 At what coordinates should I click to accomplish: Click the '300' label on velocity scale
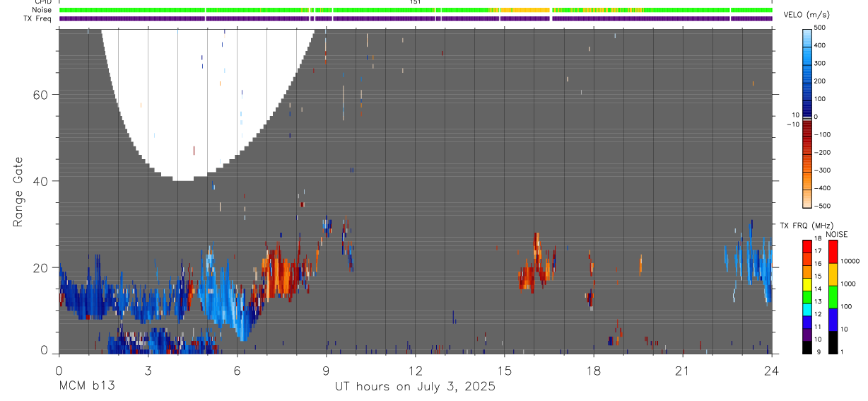click(821, 63)
